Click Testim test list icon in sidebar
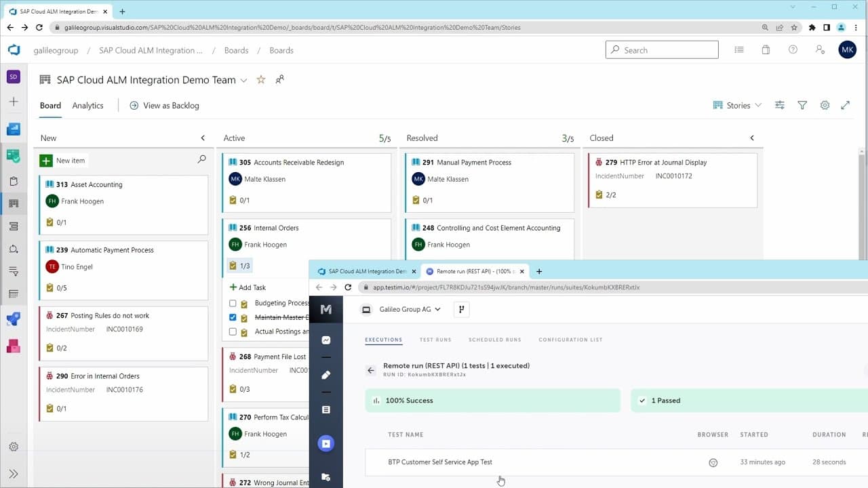Image resolution: width=868 pixels, height=488 pixels. pos(326,410)
